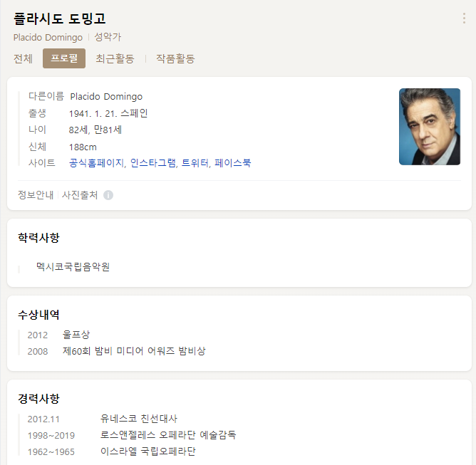Open the three-dot more options menu
This screenshot has height=465, width=476.
(x=464, y=19)
